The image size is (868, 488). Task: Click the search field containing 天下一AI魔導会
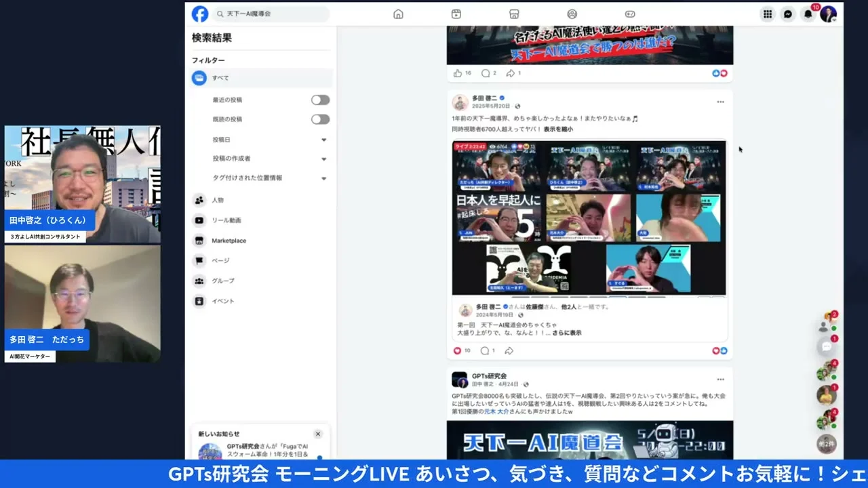(271, 14)
